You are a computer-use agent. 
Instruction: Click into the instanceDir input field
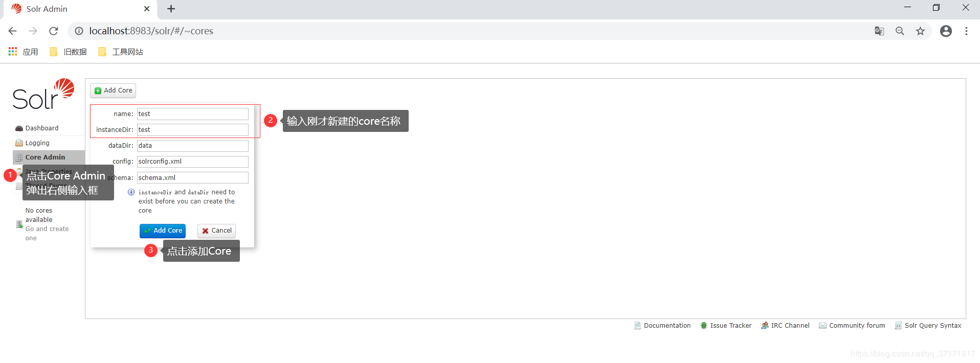click(192, 130)
